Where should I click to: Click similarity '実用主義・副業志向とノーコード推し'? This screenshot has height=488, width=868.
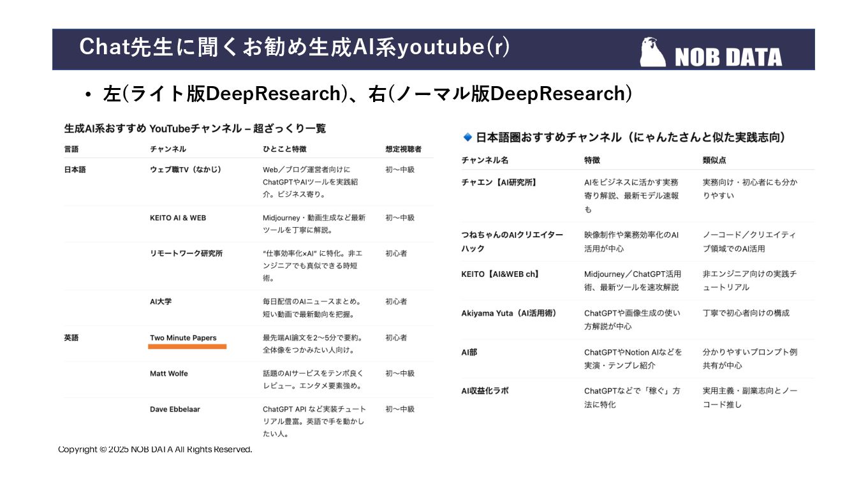pyautogui.click(x=750, y=397)
